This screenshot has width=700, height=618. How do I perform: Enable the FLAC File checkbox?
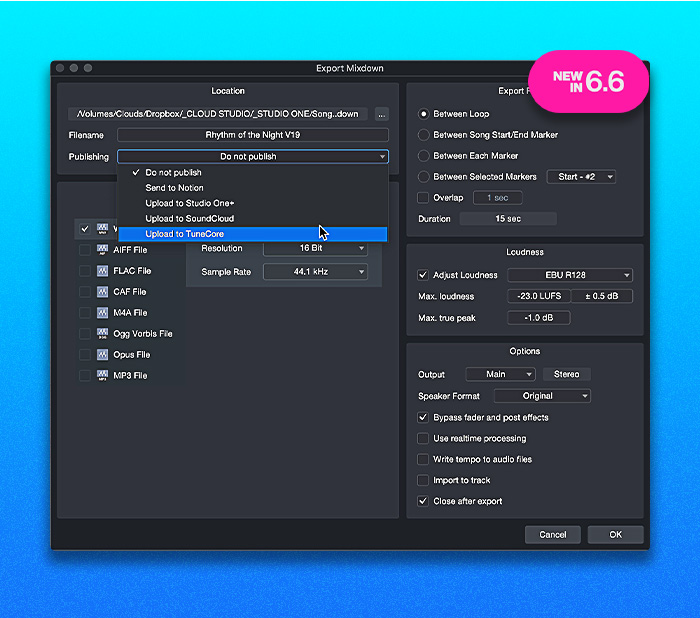pyautogui.click(x=84, y=271)
